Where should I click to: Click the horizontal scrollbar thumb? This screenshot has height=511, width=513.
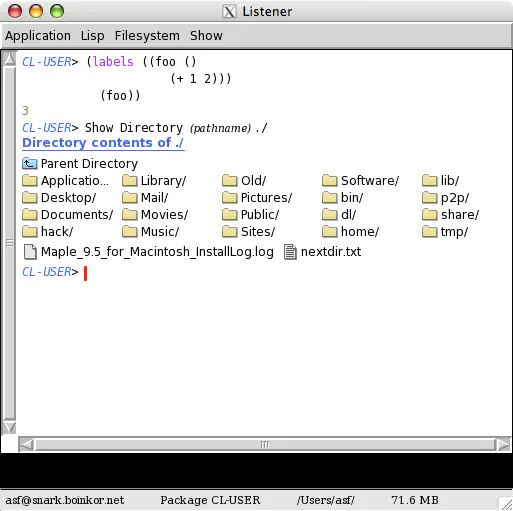coord(265,445)
